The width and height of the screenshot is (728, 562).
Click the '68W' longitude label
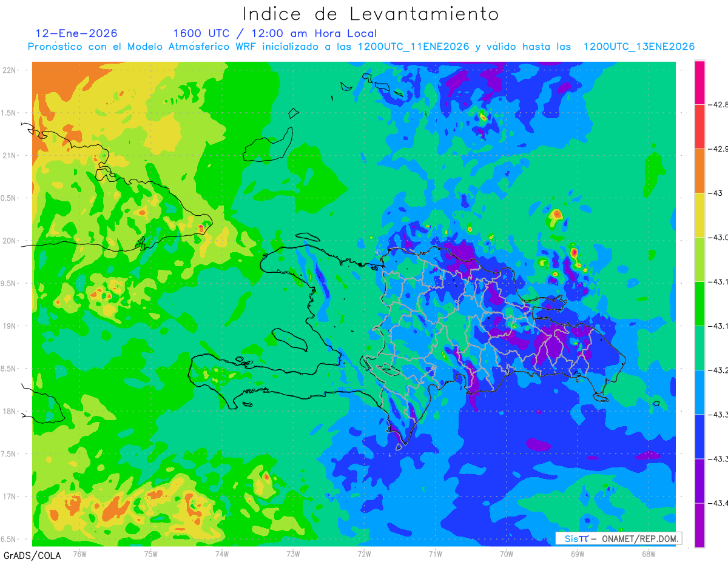tap(649, 554)
